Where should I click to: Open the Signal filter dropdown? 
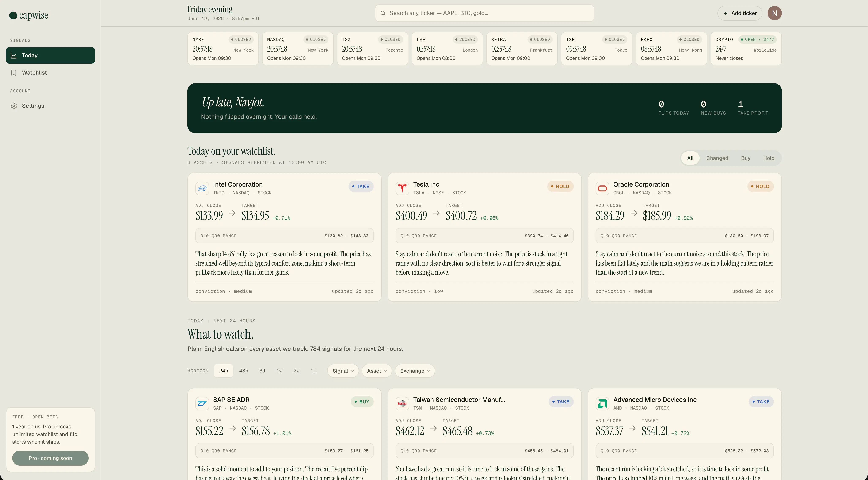(x=343, y=371)
